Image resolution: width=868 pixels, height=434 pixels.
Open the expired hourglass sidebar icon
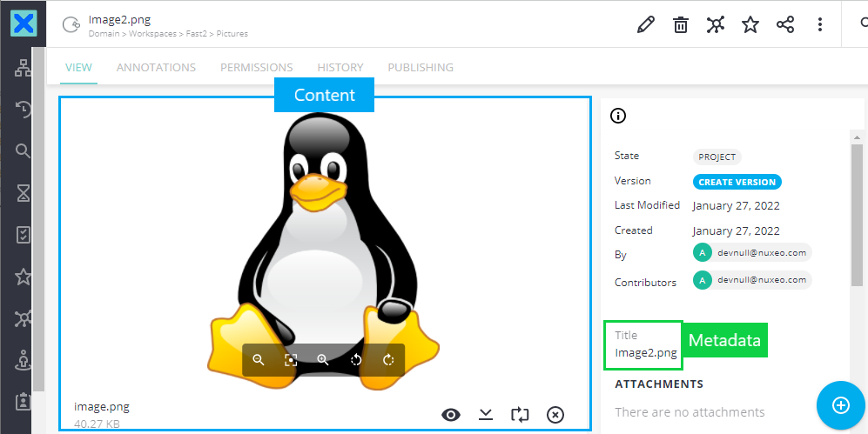(24, 193)
